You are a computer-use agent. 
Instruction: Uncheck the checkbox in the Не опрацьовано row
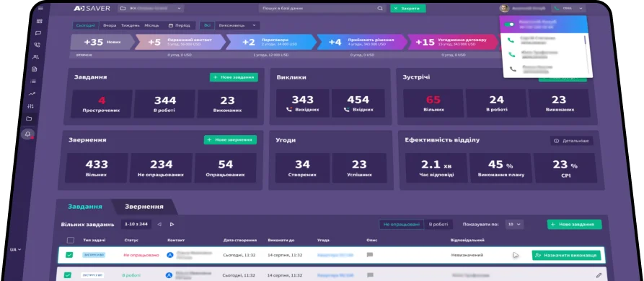click(69, 255)
